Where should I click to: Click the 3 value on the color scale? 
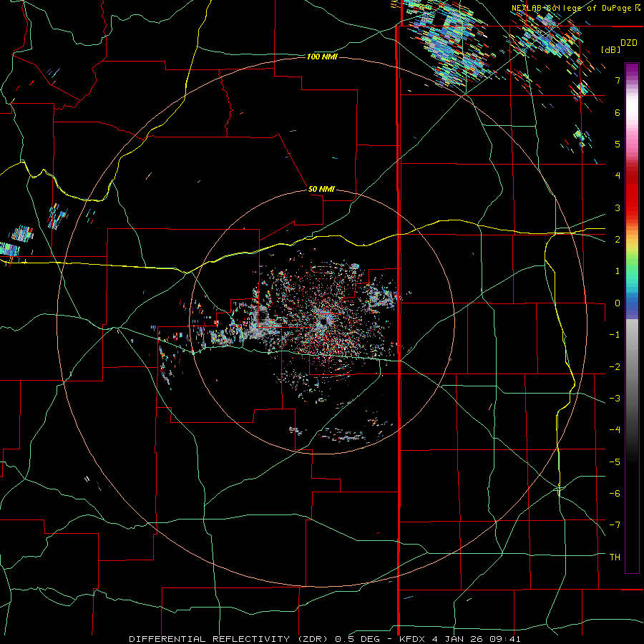pos(618,208)
